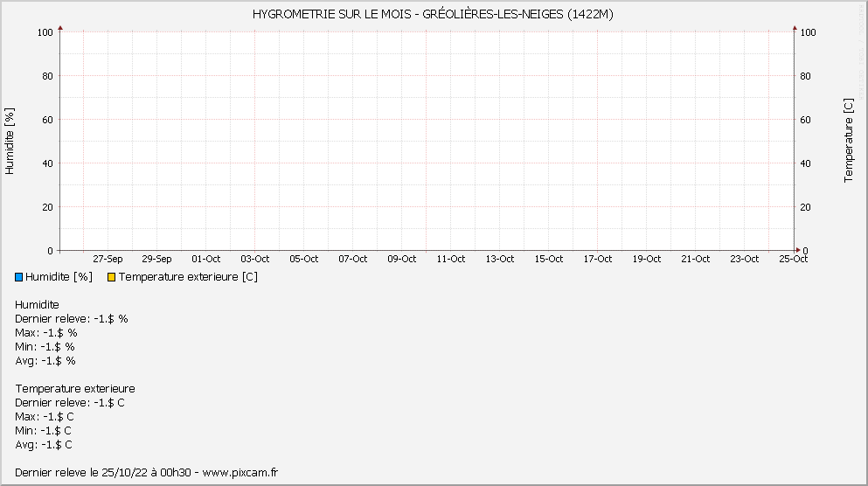Click the blue Humidite legend swatch
Screen dimensions: 868x486
click(x=19, y=277)
